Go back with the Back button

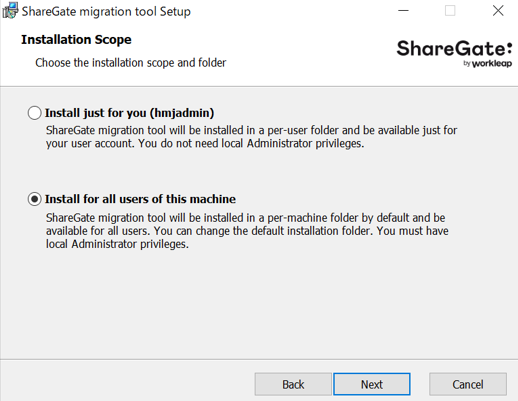coord(293,384)
